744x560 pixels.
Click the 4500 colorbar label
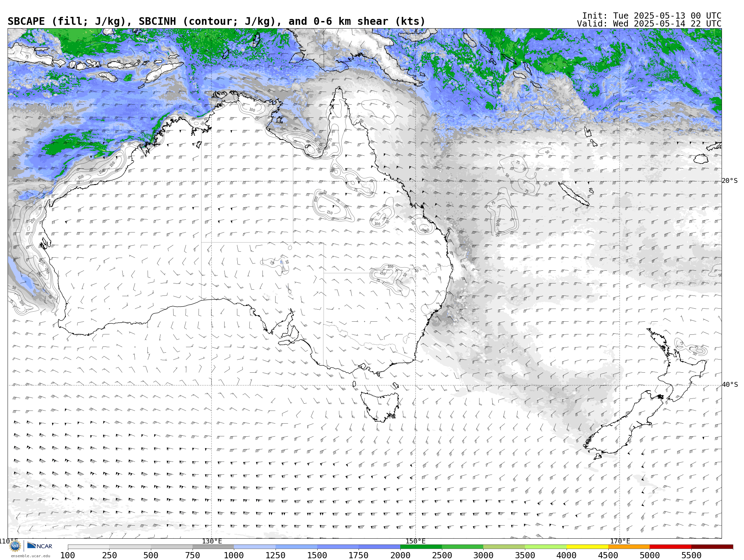pyautogui.click(x=608, y=555)
